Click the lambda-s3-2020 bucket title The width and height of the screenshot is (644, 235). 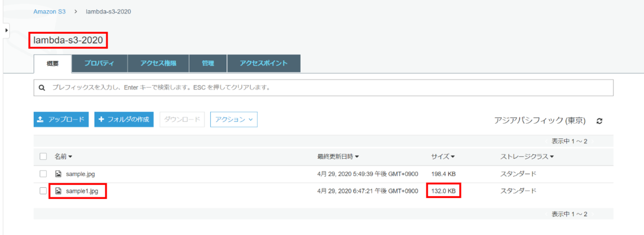(68, 40)
